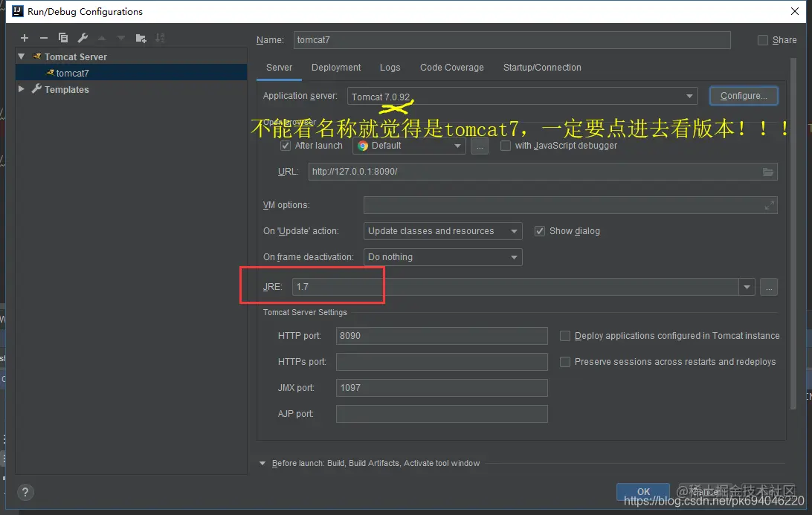The image size is (812, 515).
Task: Toggle the Share checkbox
Action: 763,40
